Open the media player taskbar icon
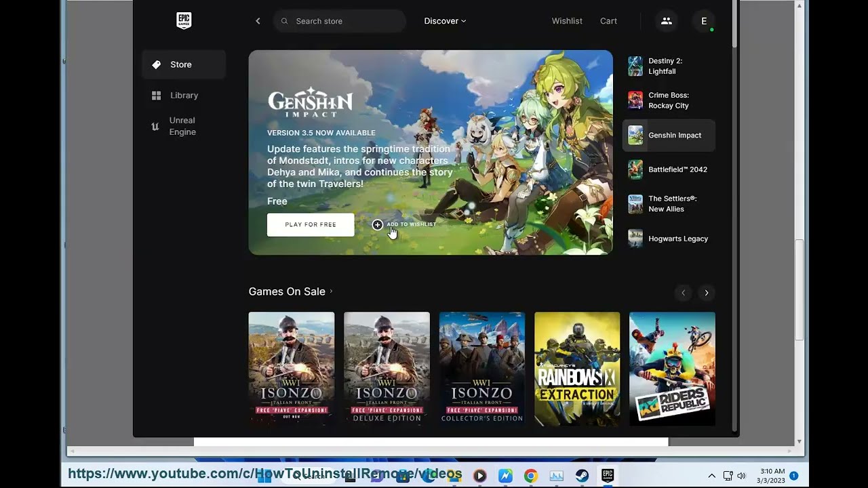This screenshot has width=868, height=488. tap(479, 476)
